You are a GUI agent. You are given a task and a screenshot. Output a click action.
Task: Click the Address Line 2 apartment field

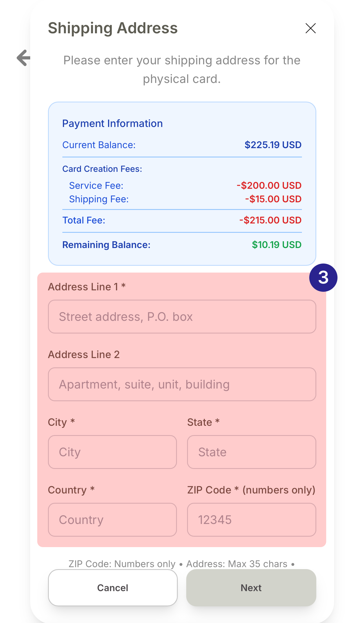coord(182,384)
